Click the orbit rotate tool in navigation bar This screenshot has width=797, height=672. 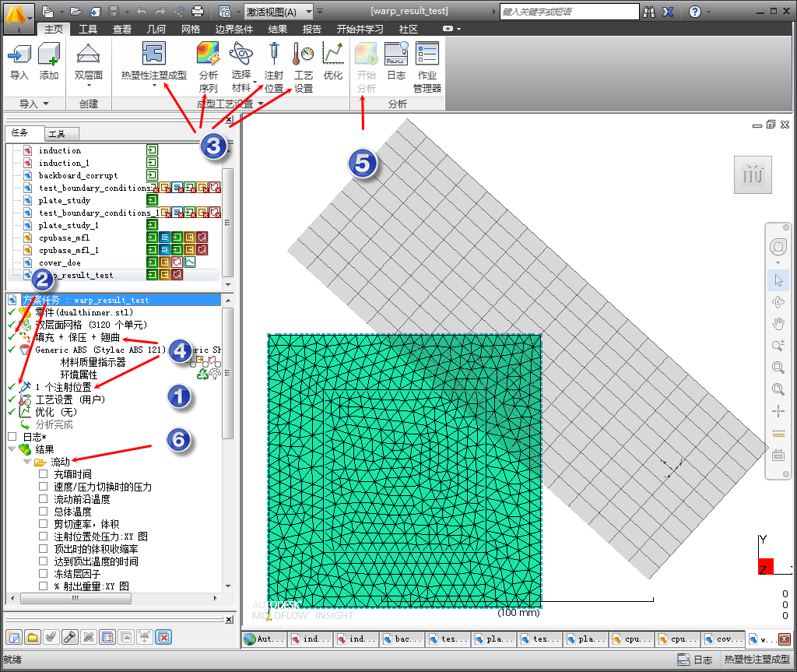[x=778, y=301]
